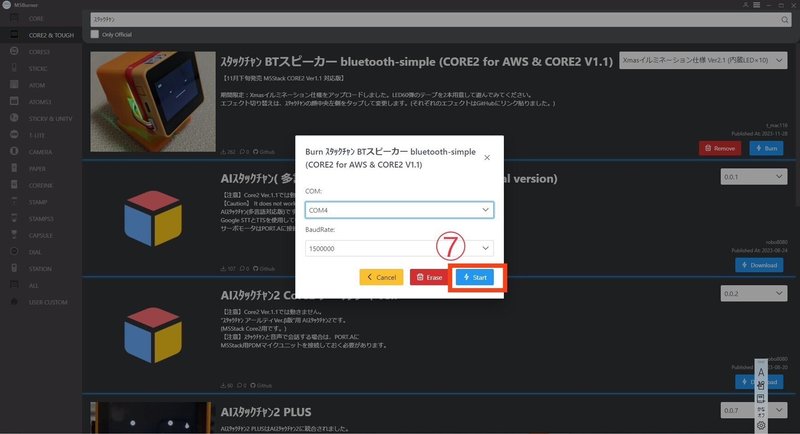Click 'Published At 2023-11-28' text

(x=759, y=134)
